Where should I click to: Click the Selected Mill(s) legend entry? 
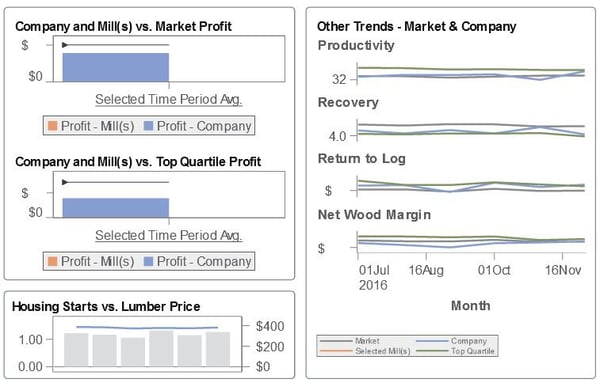tap(365, 351)
